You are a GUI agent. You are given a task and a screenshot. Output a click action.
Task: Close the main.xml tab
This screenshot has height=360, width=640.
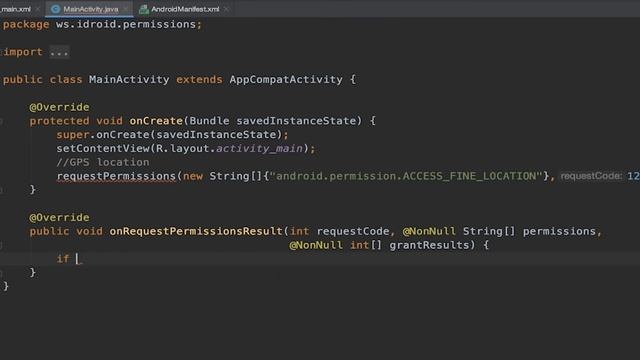tap(38, 9)
